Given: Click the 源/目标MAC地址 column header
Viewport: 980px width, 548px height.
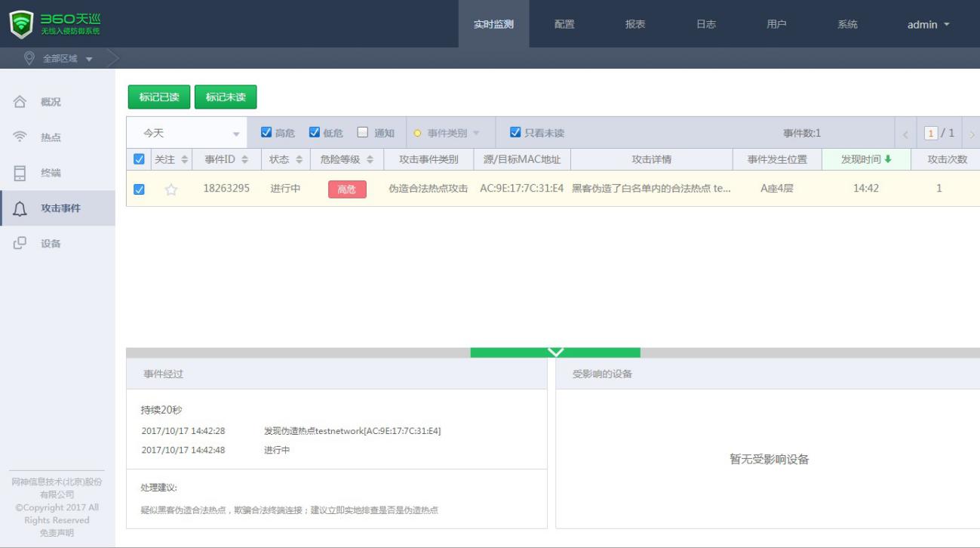Looking at the screenshot, I should (x=522, y=159).
